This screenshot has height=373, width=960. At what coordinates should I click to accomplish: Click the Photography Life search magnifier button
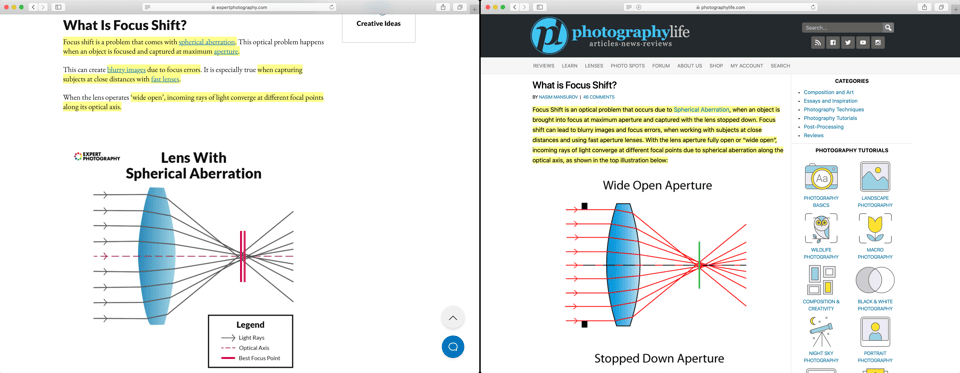[x=888, y=28]
